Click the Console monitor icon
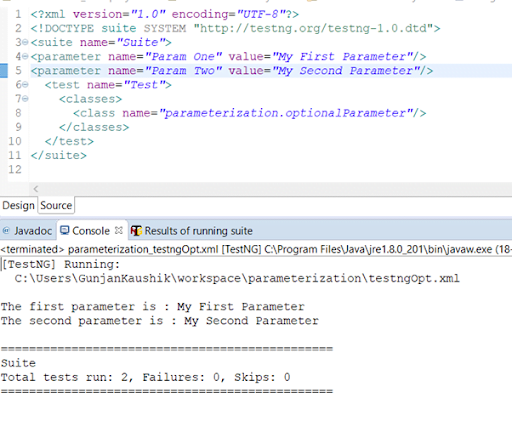Image resolution: width=512 pixels, height=421 pixels. click(x=65, y=230)
